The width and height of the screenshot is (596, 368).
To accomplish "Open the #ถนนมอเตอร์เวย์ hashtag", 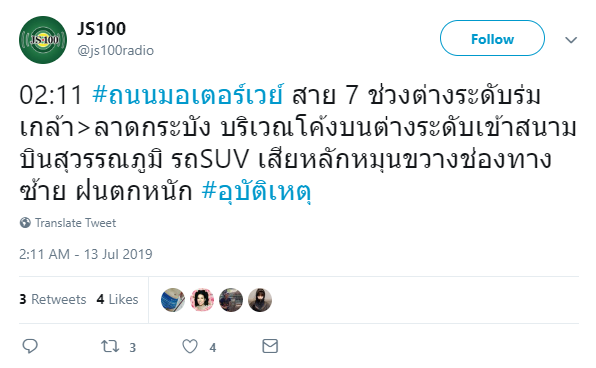I will pos(188,95).
